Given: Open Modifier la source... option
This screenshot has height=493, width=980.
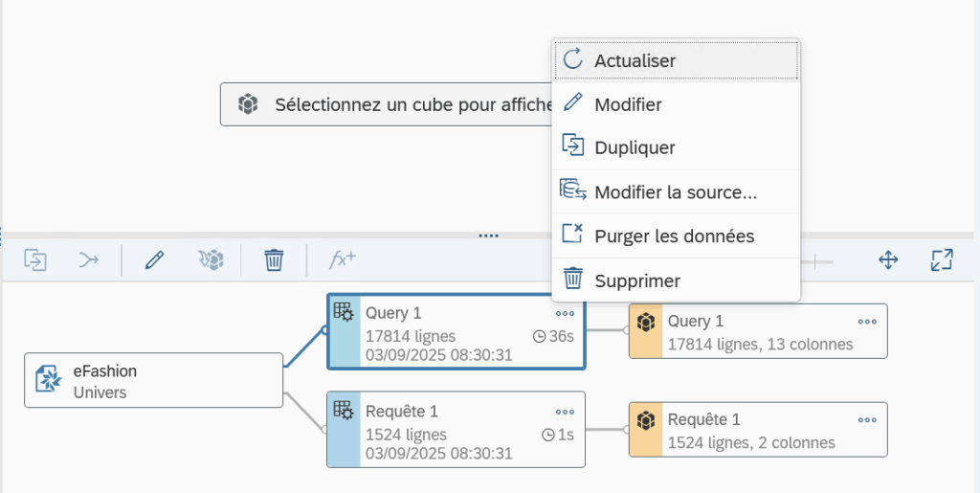Looking at the screenshot, I should (x=675, y=192).
